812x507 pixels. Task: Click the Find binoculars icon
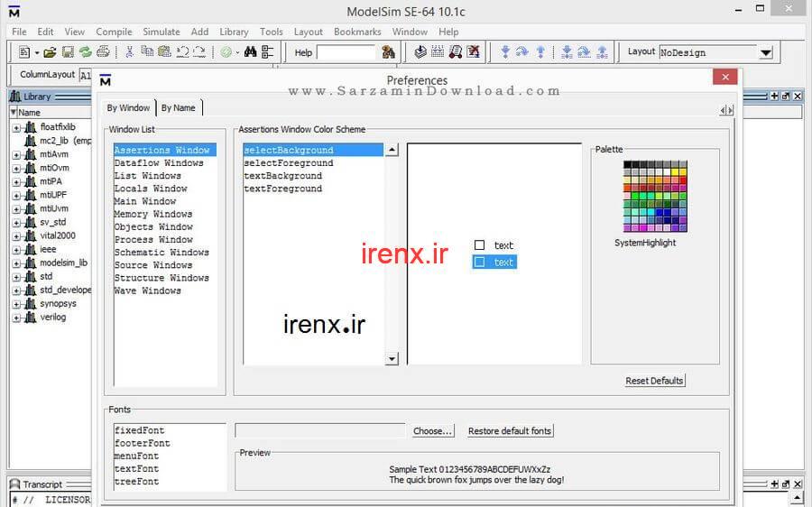pos(250,51)
